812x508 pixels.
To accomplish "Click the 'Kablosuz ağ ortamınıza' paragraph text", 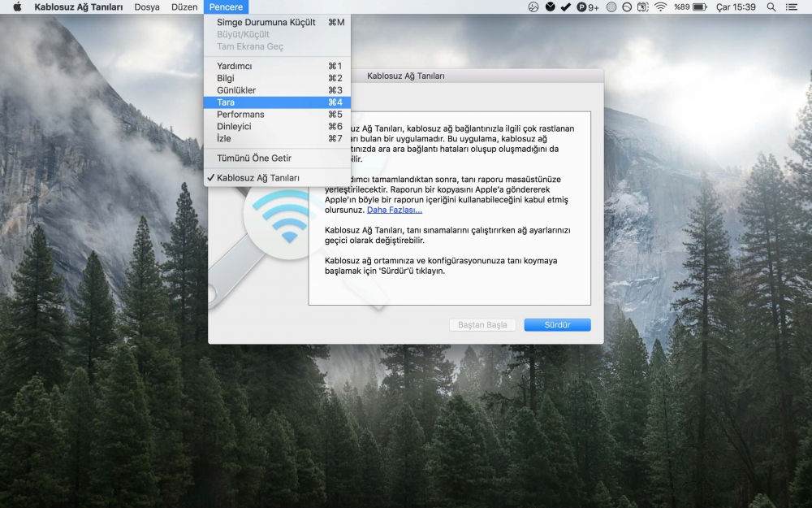I will [x=441, y=266].
